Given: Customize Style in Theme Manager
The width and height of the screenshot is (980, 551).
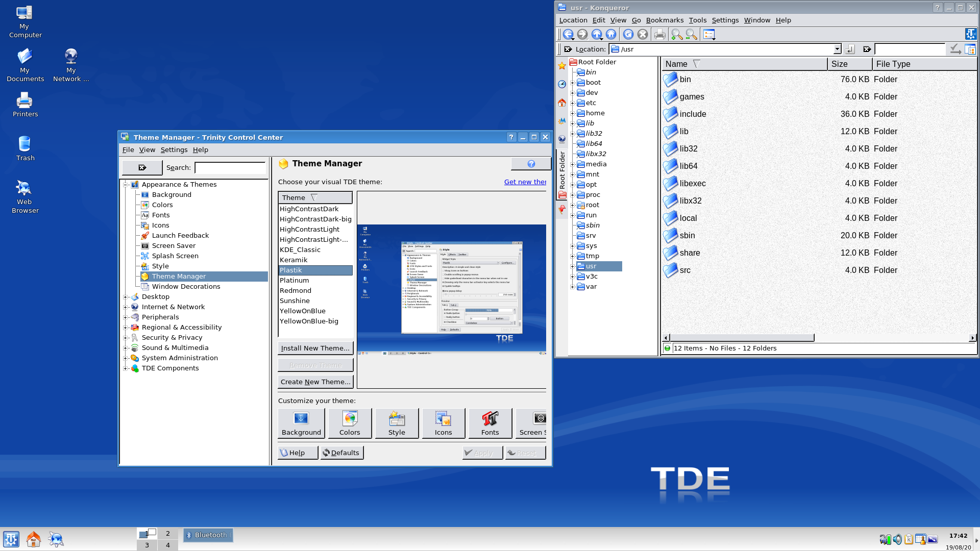Looking at the screenshot, I should tap(397, 423).
